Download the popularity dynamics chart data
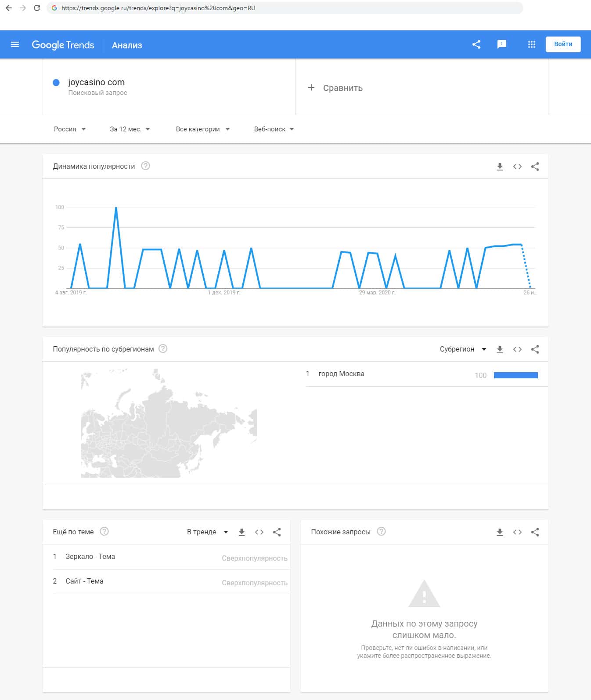Screen dimensions: 591x700 (500, 167)
